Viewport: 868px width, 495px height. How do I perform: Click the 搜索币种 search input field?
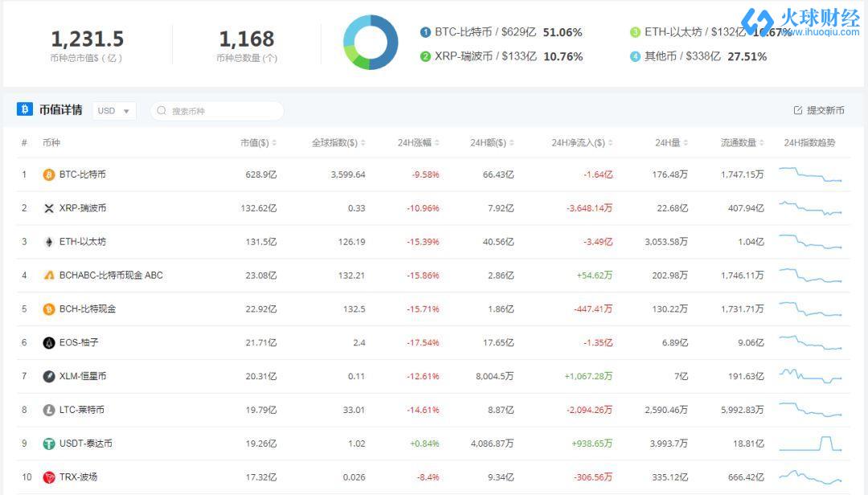click(217, 111)
